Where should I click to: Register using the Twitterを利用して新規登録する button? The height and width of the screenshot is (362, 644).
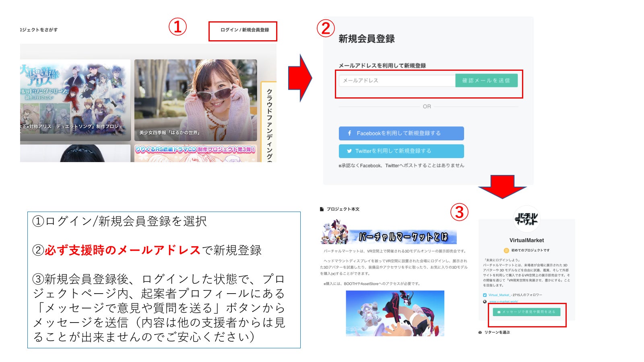click(x=401, y=151)
